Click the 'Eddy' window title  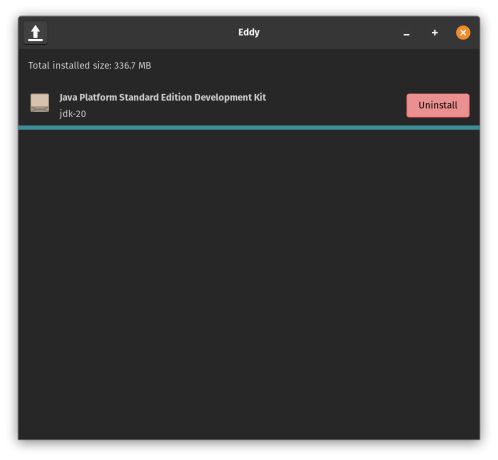249,32
